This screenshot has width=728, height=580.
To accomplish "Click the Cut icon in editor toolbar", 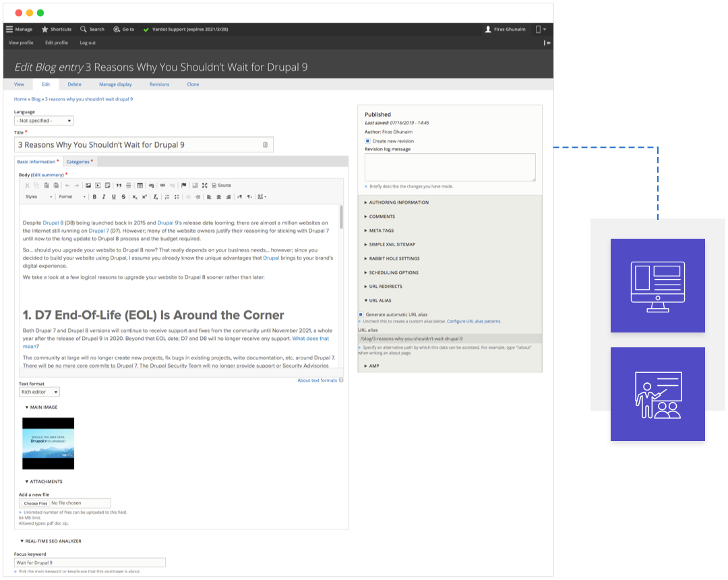I will [27, 185].
